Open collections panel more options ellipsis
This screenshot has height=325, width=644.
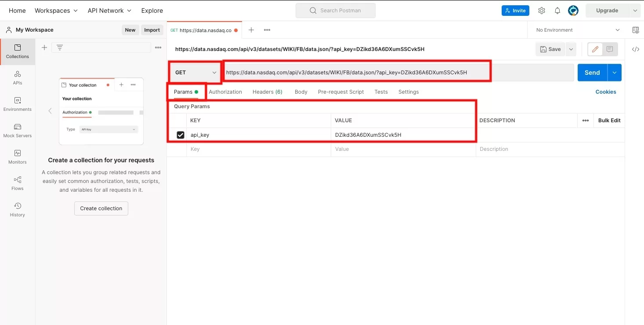click(158, 47)
